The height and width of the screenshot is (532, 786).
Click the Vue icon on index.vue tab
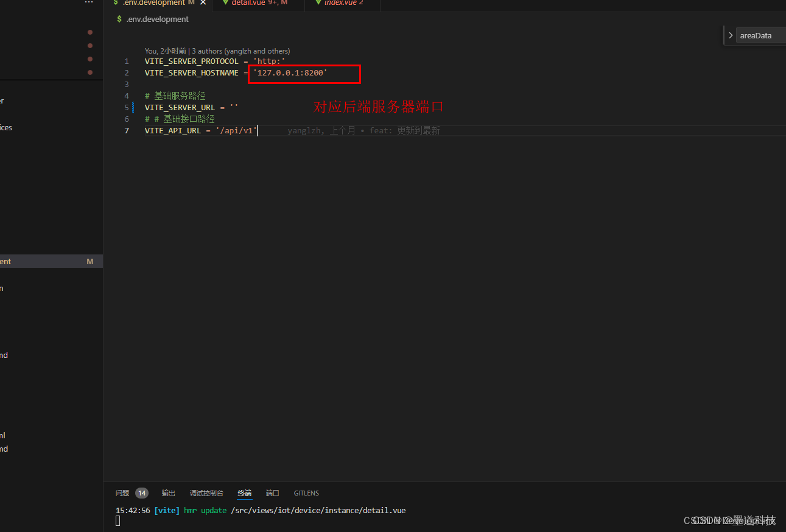pyautogui.click(x=318, y=2)
